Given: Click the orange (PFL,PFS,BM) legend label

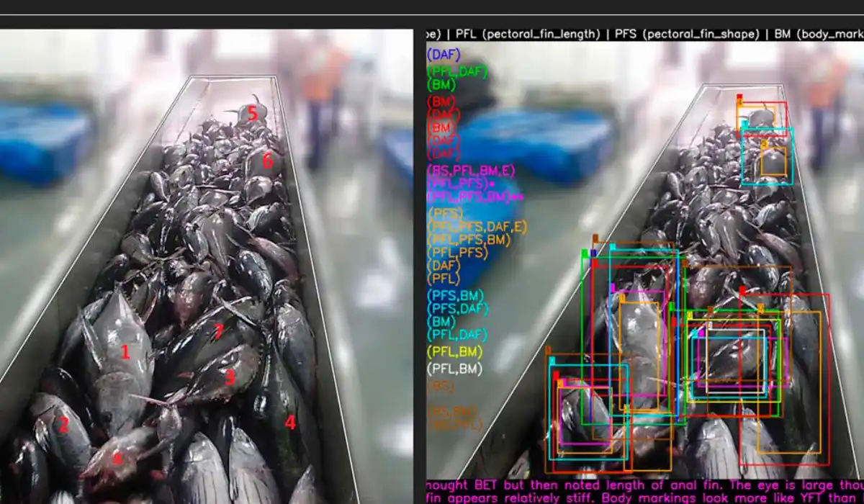Looking at the screenshot, I should [469, 239].
